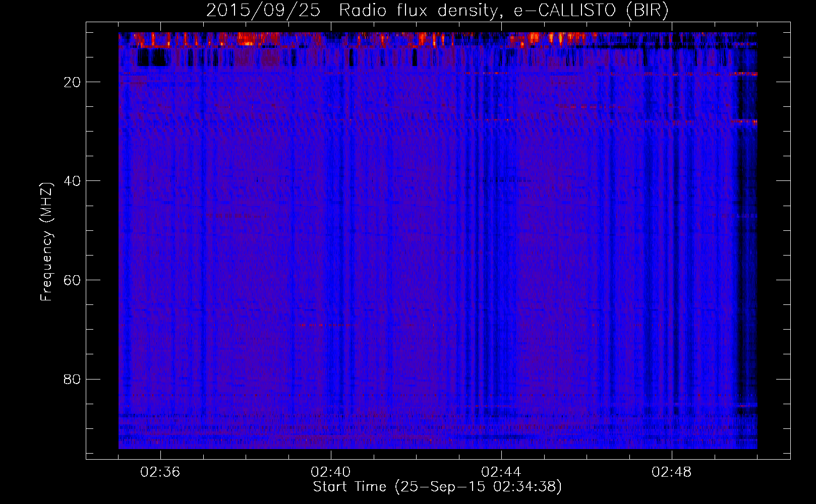The height and width of the screenshot is (504, 816).
Task: Select the 20 MHz frequency axis label
Action: 73,82
